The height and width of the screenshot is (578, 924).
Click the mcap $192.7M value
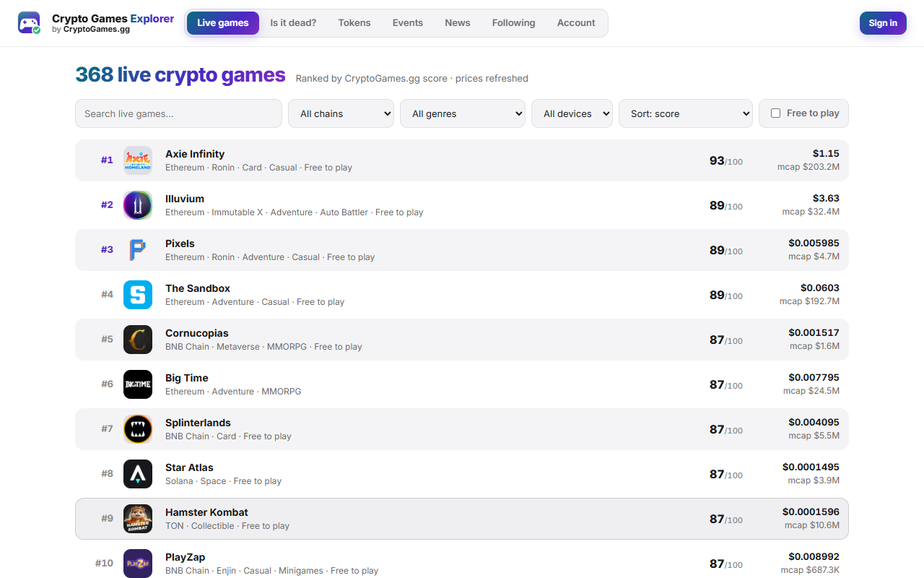pyautogui.click(x=809, y=301)
